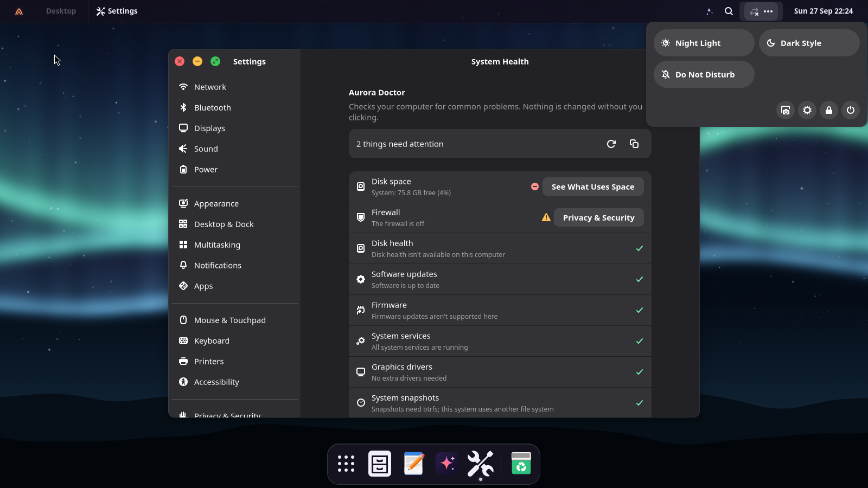Open the Settings app menu in top bar
Viewport: 868px width, 488px height.
tap(117, 11)
